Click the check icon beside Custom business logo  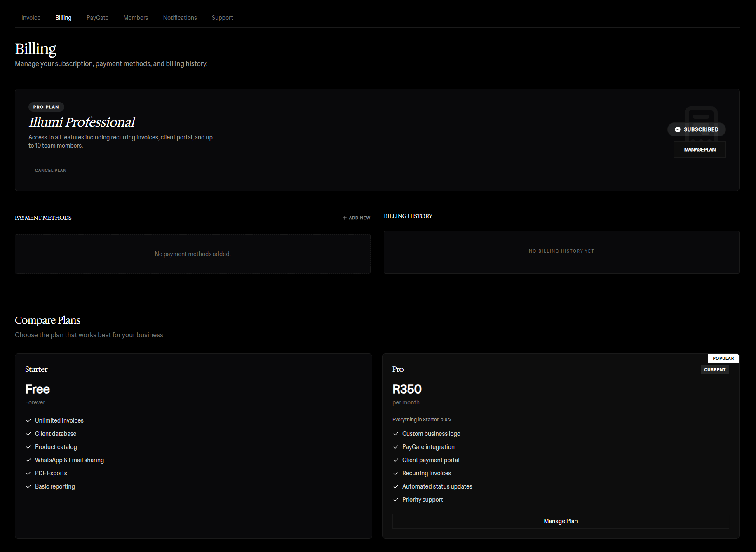[396, 434]
